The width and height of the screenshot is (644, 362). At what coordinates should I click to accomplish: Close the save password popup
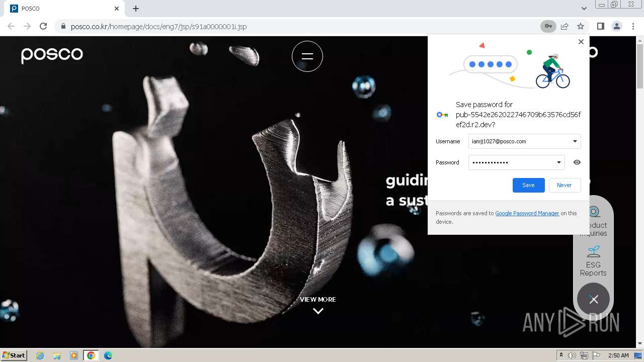tap(581, 42)
